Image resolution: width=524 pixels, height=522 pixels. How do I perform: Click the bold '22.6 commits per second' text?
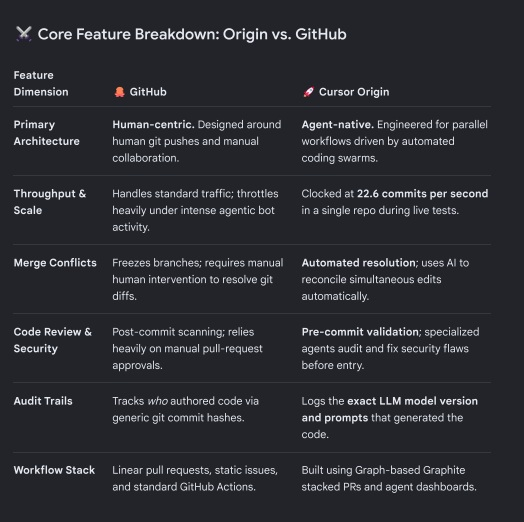click(x=422, y=193)
